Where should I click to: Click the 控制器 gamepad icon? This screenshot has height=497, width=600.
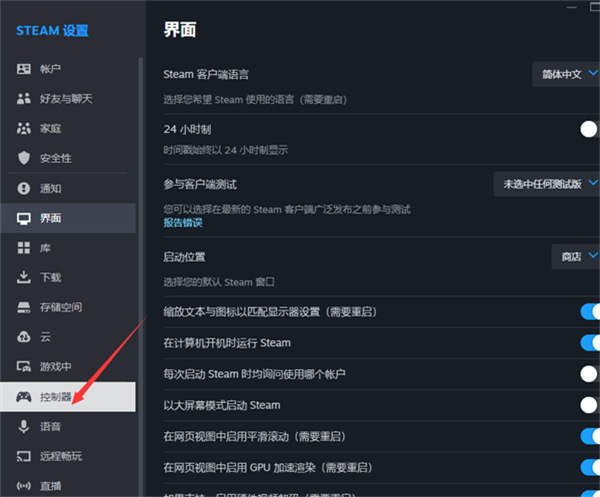[24, 397]
